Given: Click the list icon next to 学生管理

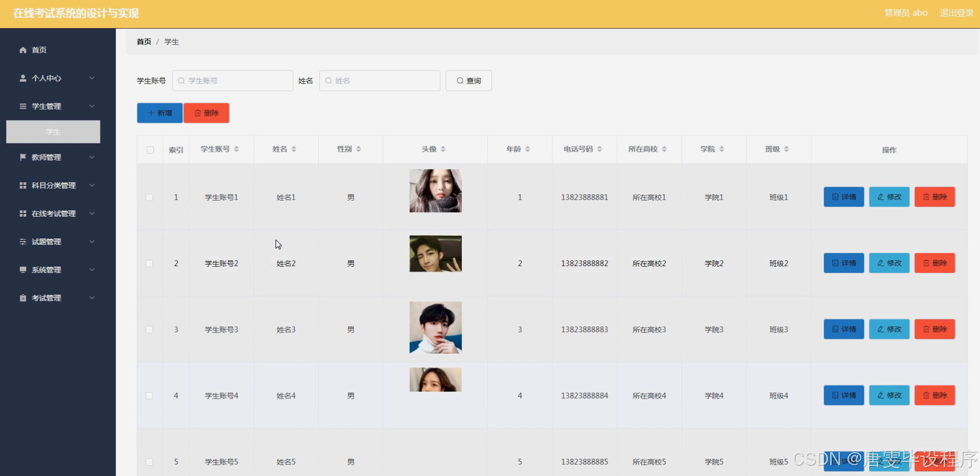Looking at the screenshot, I should tap(23, 106).
